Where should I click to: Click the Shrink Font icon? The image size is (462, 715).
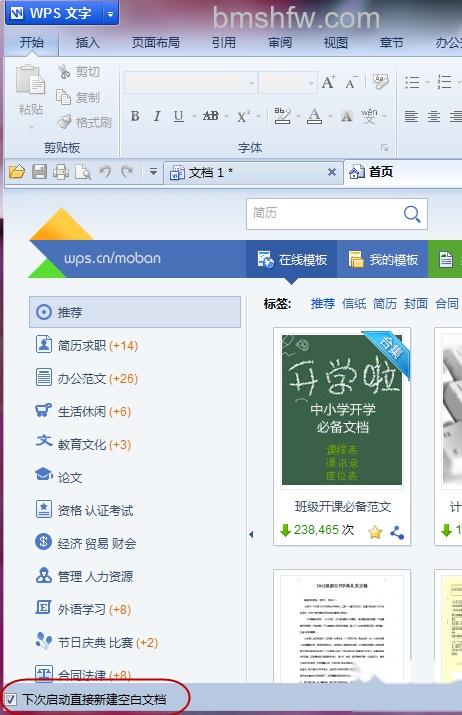[x=351, y=83]
